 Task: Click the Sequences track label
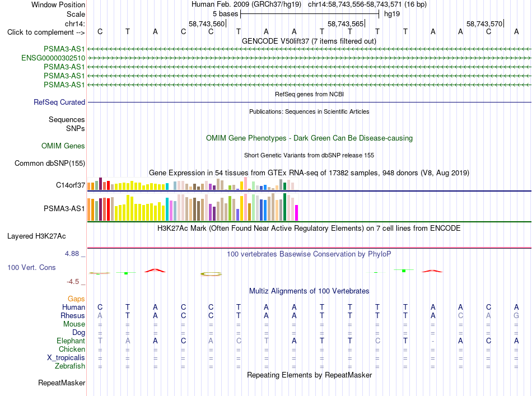pyautogui.click(x=67, y=119)
